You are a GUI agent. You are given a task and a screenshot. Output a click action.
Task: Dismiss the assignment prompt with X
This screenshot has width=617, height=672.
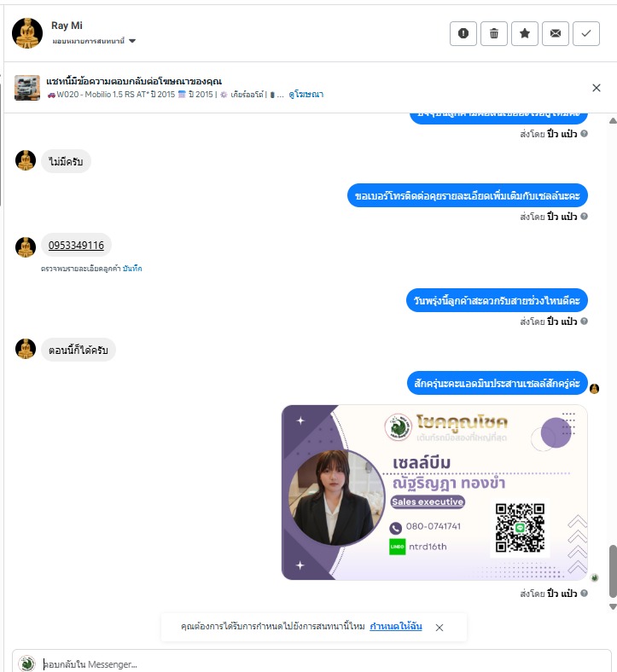point(439,628)
